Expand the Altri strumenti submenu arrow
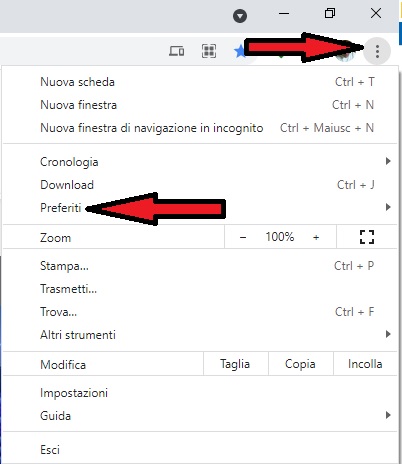This screenshot has height=464, width=402. coord(388,334)
